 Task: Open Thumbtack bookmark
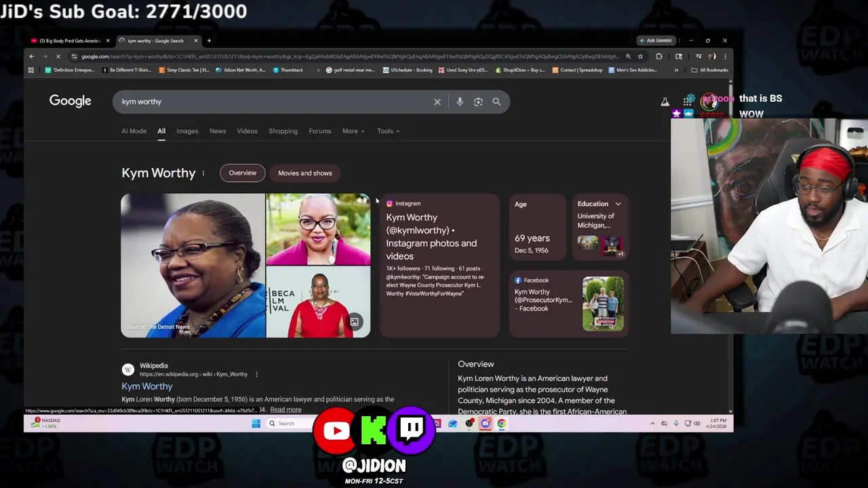pos(288,70)
